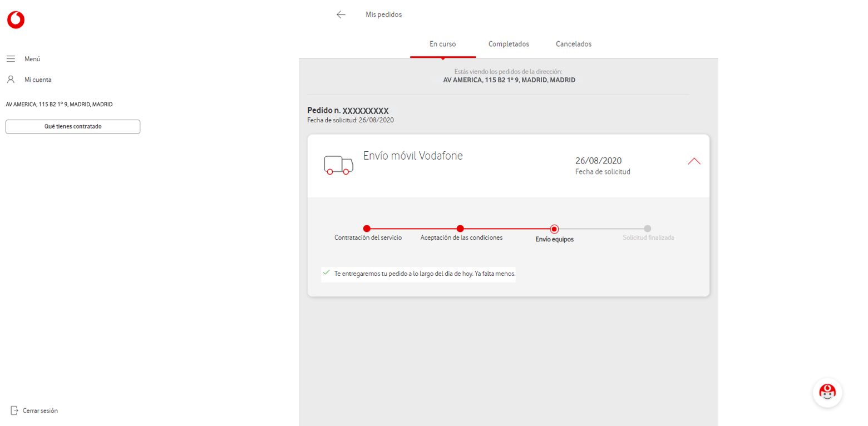Collapse the Envío móvil Vodafone order details
Viewport: 868px width, 426px height.
[x=694, y=161]
